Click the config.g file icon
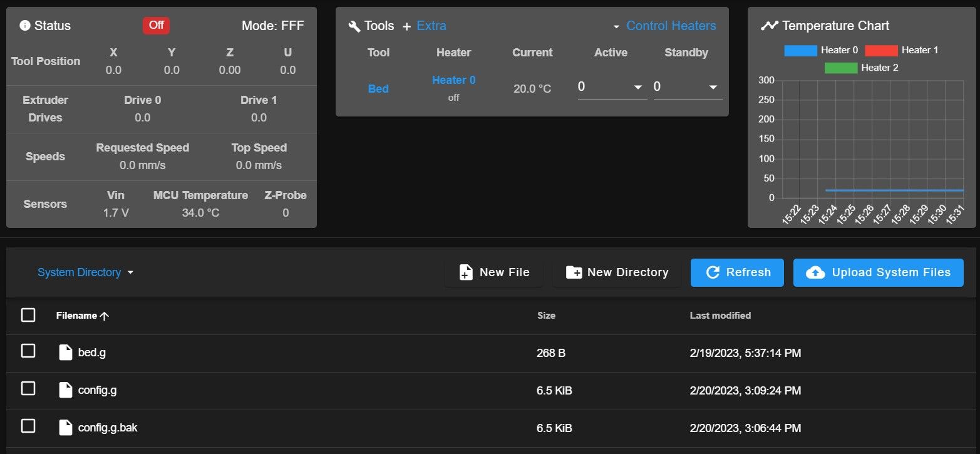 tap(65, 390)
